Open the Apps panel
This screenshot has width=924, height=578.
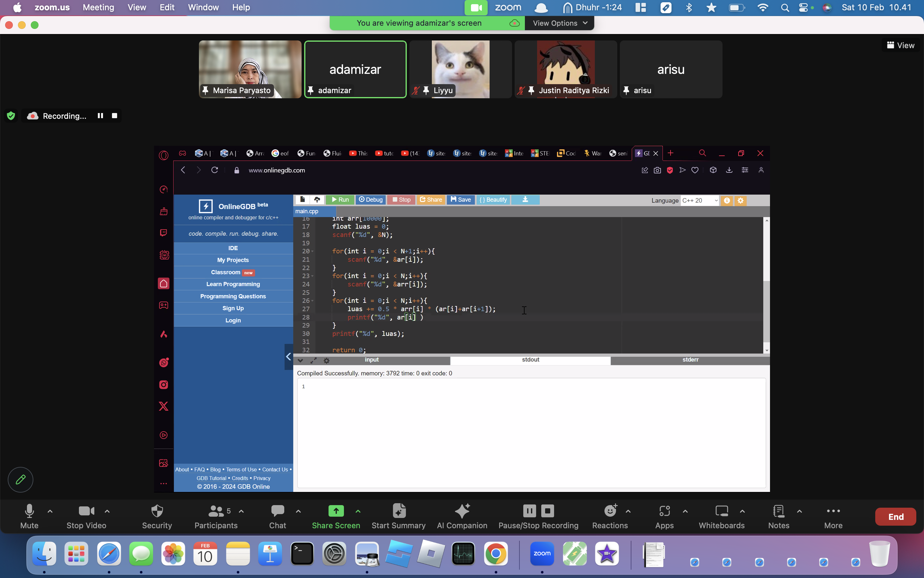(x=664, y=516)
